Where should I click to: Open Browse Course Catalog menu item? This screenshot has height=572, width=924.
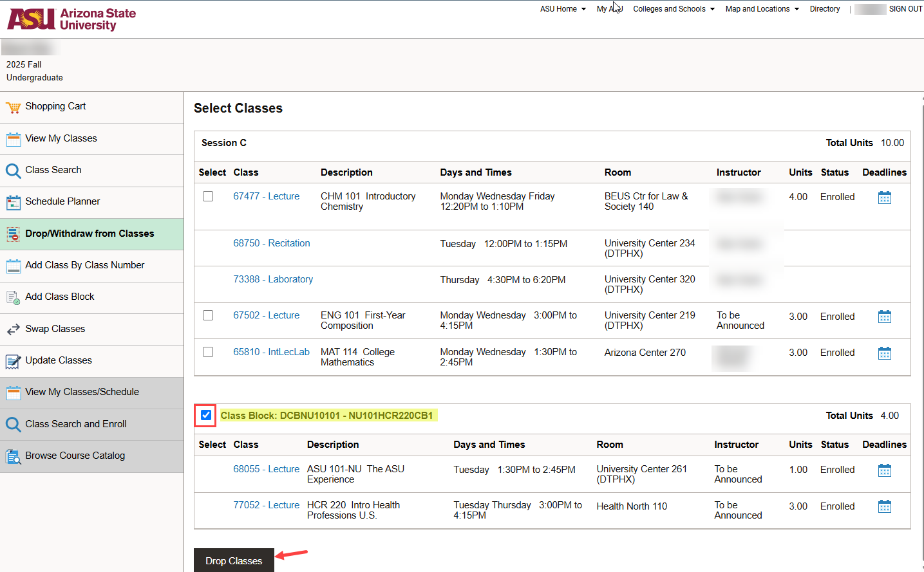click(x=75, y=456)
